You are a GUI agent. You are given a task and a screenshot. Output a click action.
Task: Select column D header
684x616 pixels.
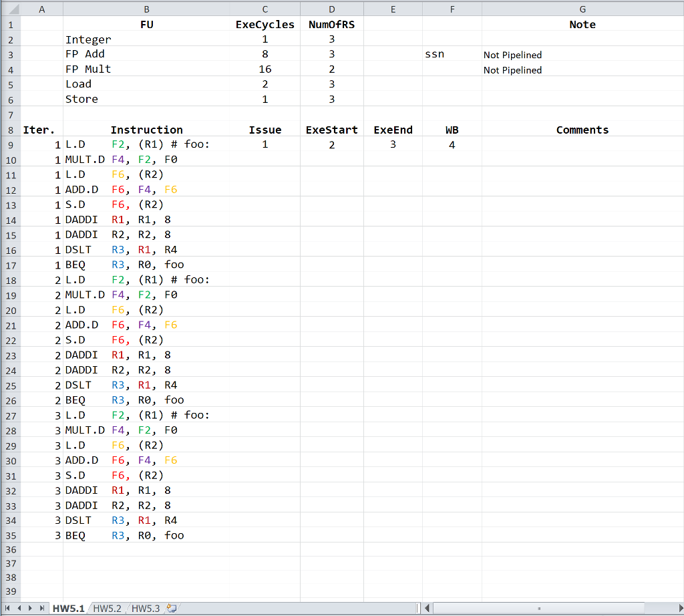click(x=332, y=9)
